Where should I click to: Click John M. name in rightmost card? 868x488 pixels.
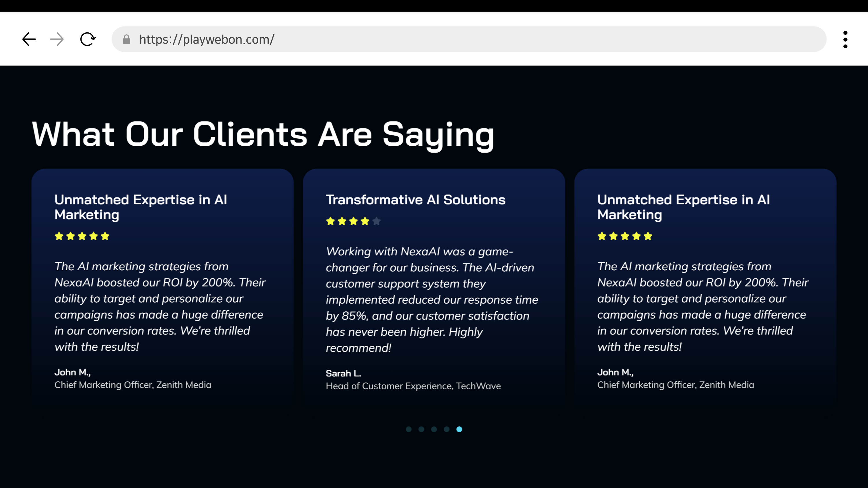[x=615, y=372]
